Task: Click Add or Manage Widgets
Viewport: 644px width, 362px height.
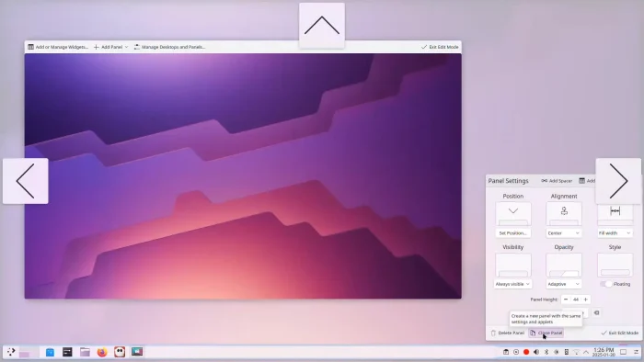Action: 58,47
